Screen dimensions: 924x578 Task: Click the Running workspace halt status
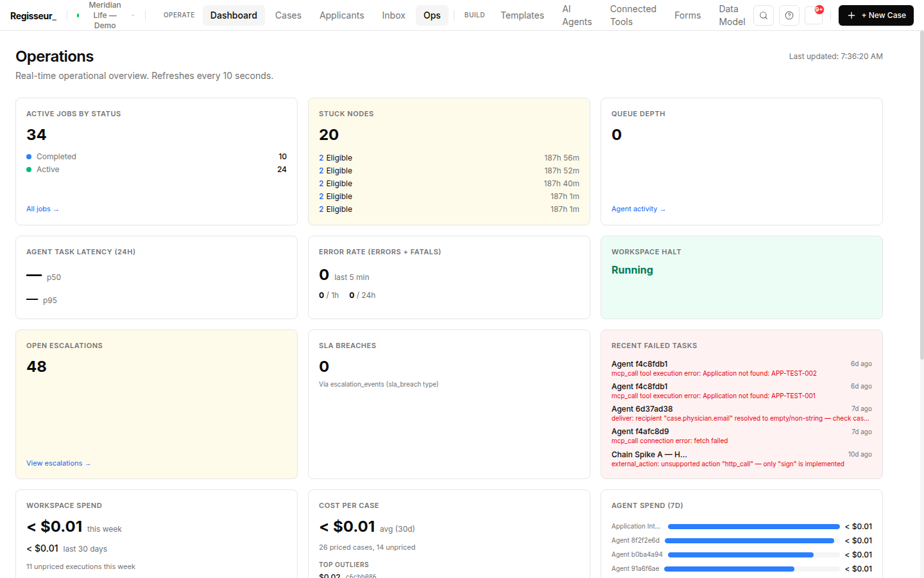click(x=632, y=270)
